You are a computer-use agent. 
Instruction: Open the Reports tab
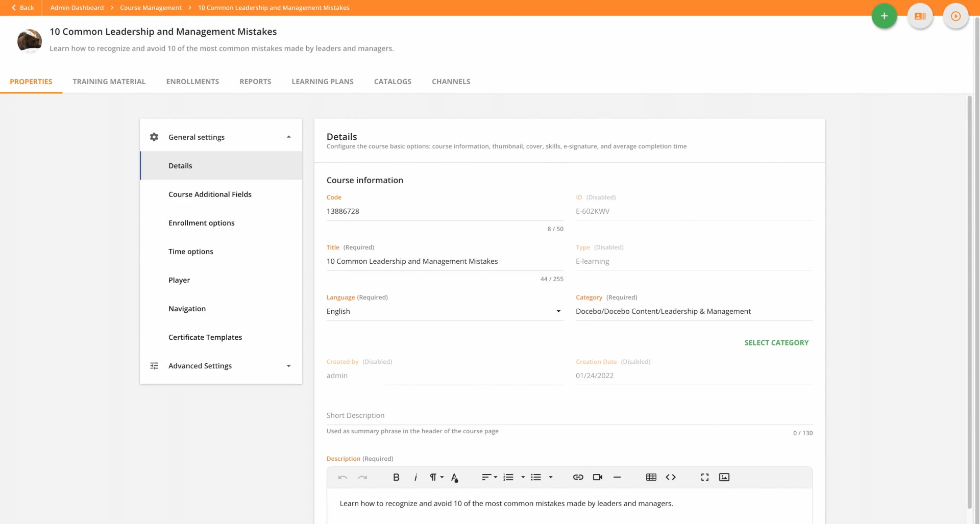(255, 82)
